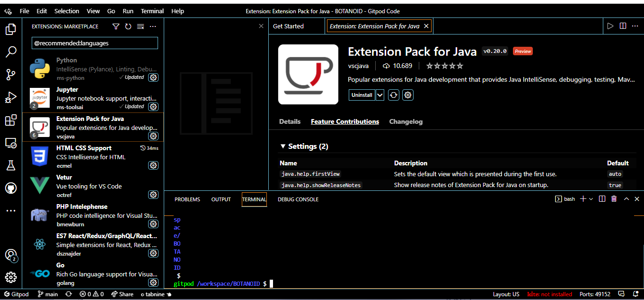Open the Manage gear in activity bar

[x=10, y=277]
